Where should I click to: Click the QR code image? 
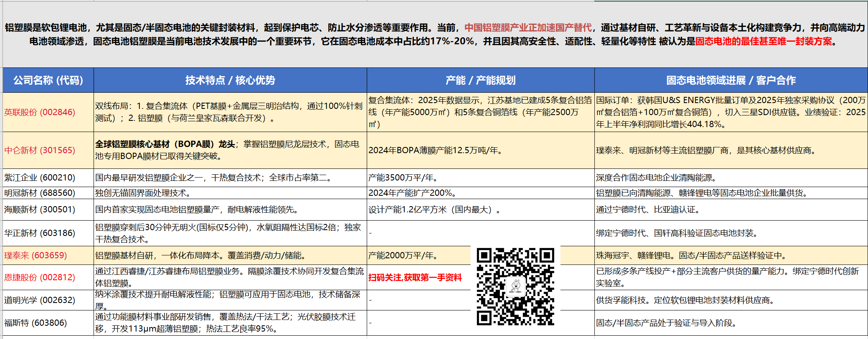[515, 286]
